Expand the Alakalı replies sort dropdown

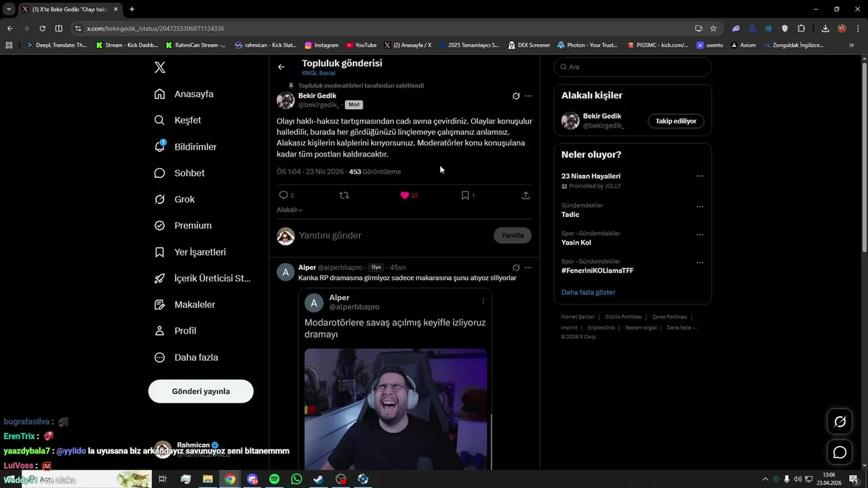290,210
